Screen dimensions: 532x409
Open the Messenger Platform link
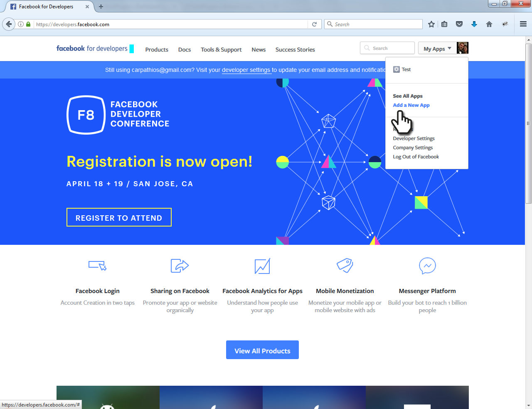point(427,291)
